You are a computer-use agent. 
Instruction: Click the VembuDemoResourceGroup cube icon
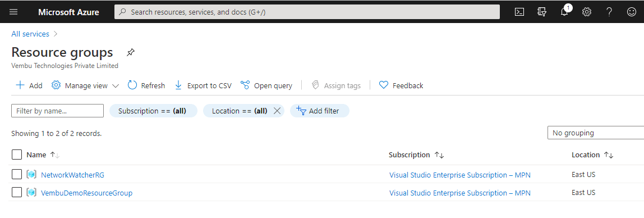[x=31, y=192]
